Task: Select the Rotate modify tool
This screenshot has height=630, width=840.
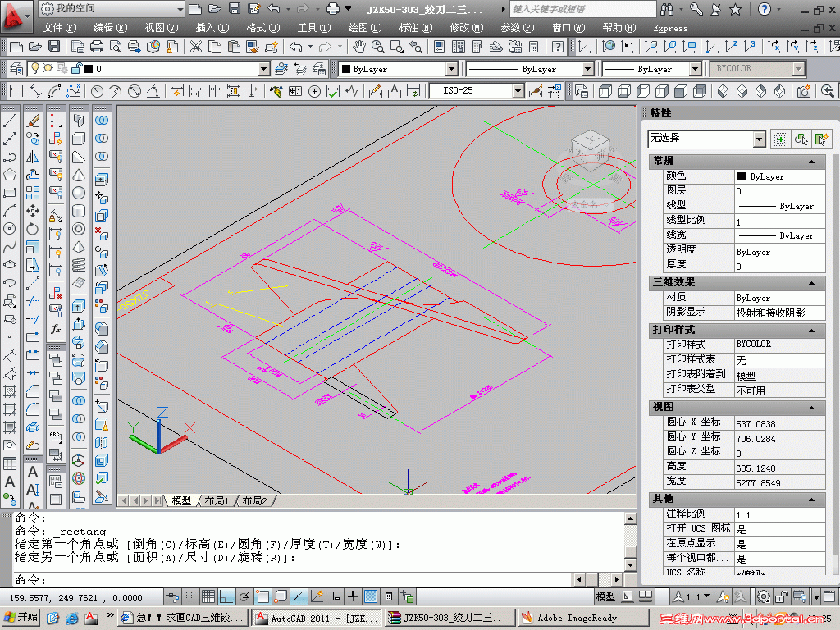Action: [33, 230]
